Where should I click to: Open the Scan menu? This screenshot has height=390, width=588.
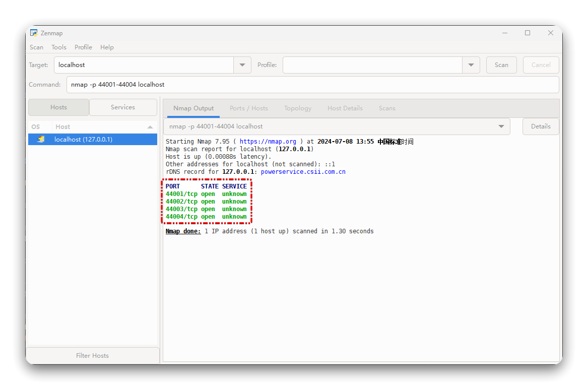[36, 47]
